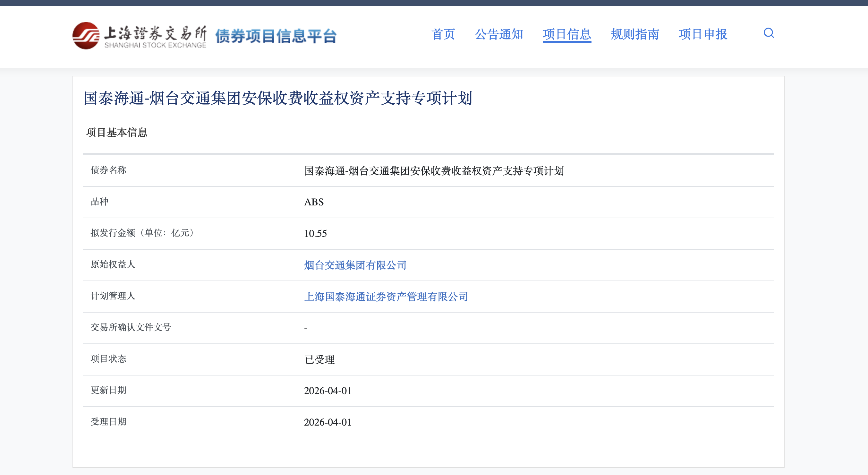This screenshot has width=868, height=475.
Task: Select the 项目信息 navigation tab
Action: click(567, 34)
